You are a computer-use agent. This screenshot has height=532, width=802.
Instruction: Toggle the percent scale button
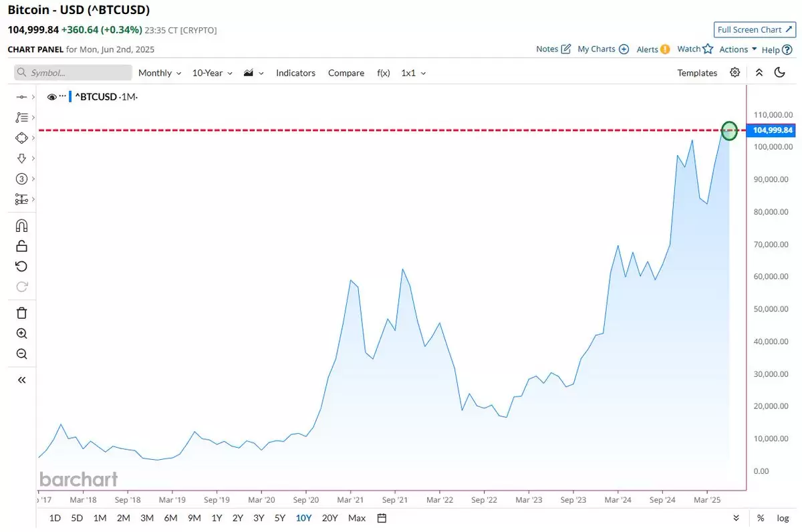761,518
